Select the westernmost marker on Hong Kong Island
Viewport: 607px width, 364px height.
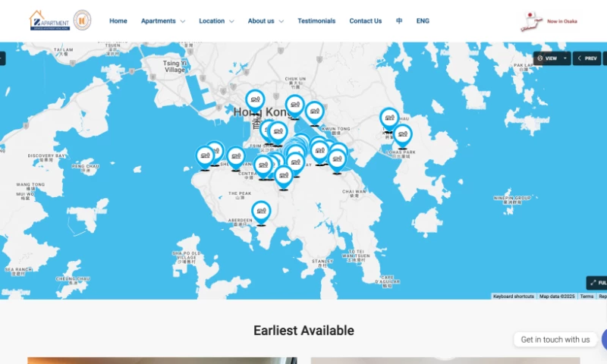(205, 158)
